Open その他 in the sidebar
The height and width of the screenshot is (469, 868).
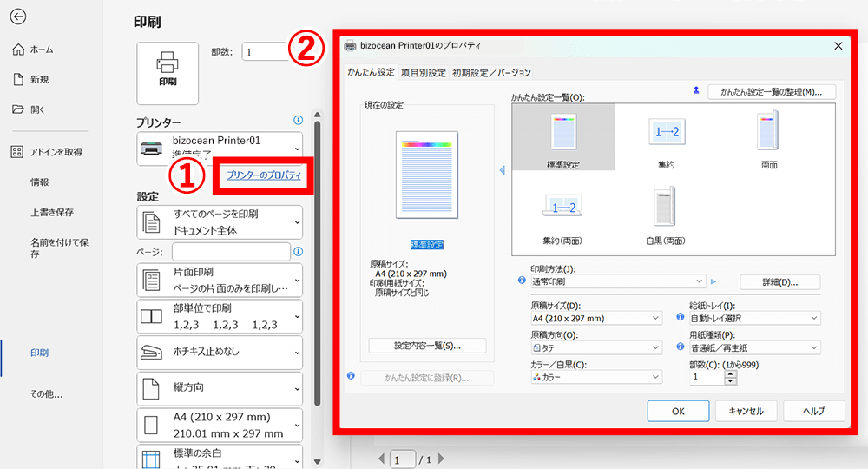pos(47,394)
